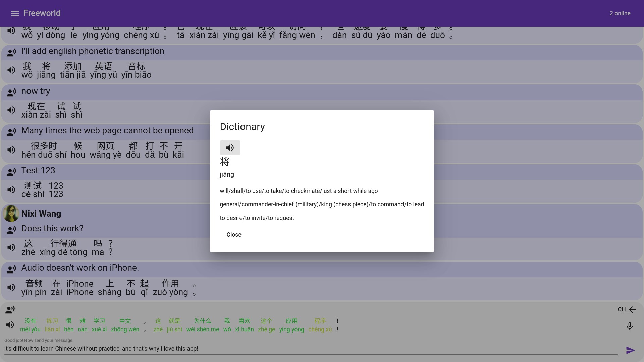Screen dimensions: 644x362
Task: Click the green word 喜欢 xǐ huān
Action: click(244, 325)
